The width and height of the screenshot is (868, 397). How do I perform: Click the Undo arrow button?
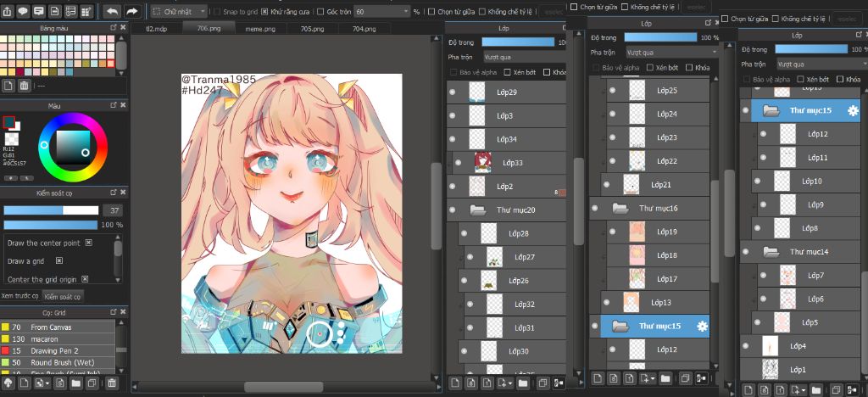[113, 11]
